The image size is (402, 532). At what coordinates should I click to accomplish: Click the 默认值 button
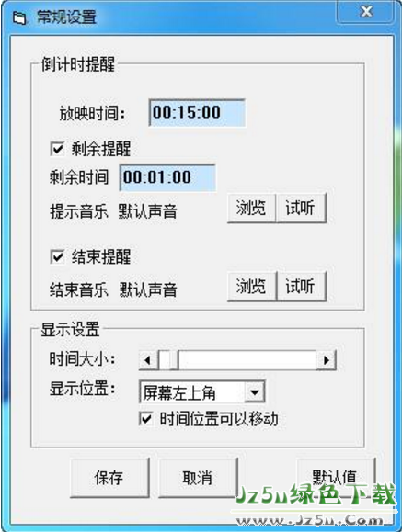pos(336,478)
